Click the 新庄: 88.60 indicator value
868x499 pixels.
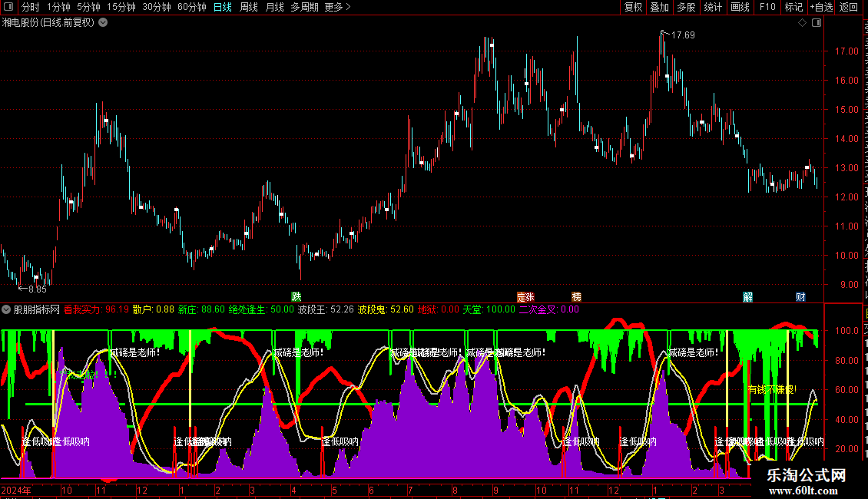[201, 310]
